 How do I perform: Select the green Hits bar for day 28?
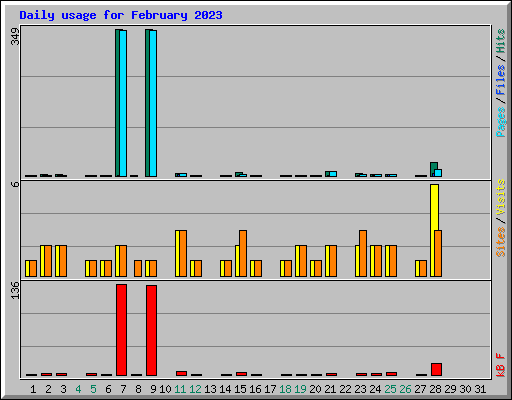[x=434, y=169]
